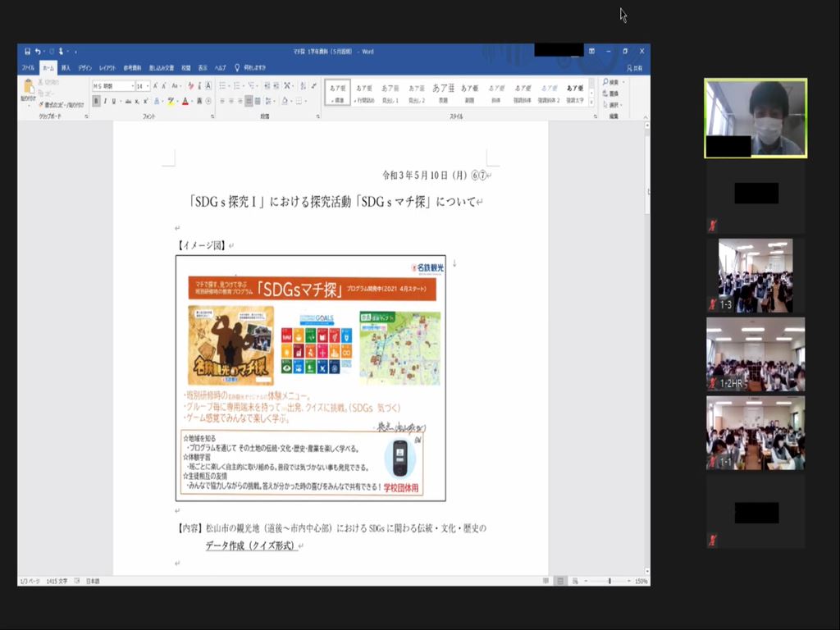
Task: Open the borders dropdown
Action: click(x=306, y=101)
